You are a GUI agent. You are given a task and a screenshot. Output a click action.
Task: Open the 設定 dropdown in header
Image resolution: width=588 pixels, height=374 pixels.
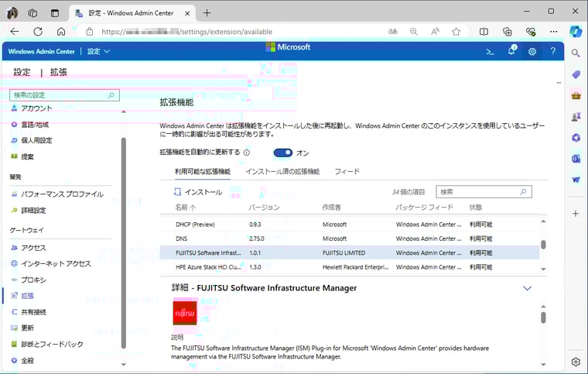pos(98,51)
